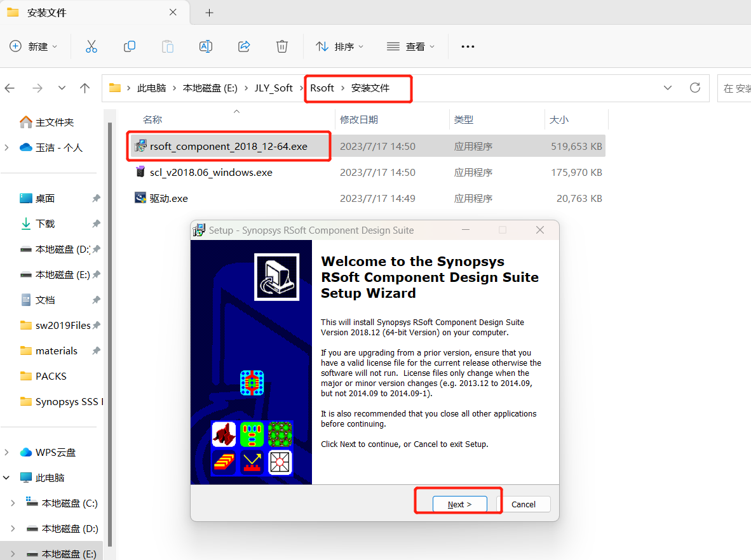Click the pin icon beside 桌面

tap(97, 198)
